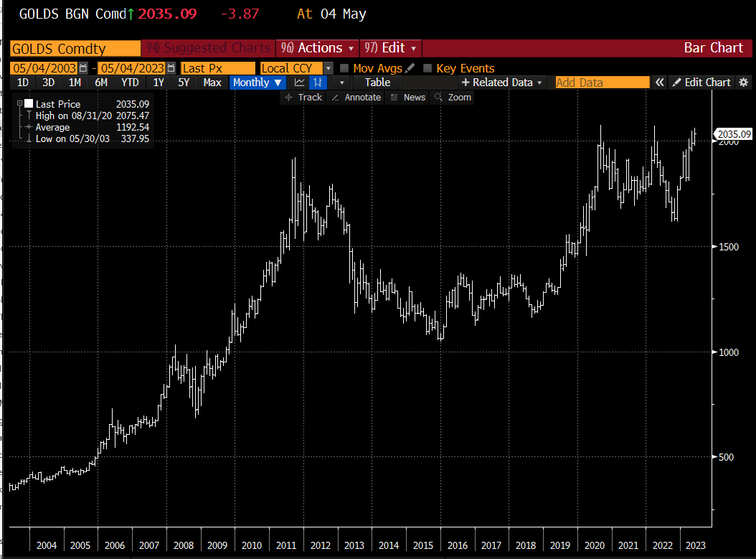Enable the Key Events checkbox
This screenshot has width=756, height=559.
click(426, 67)
